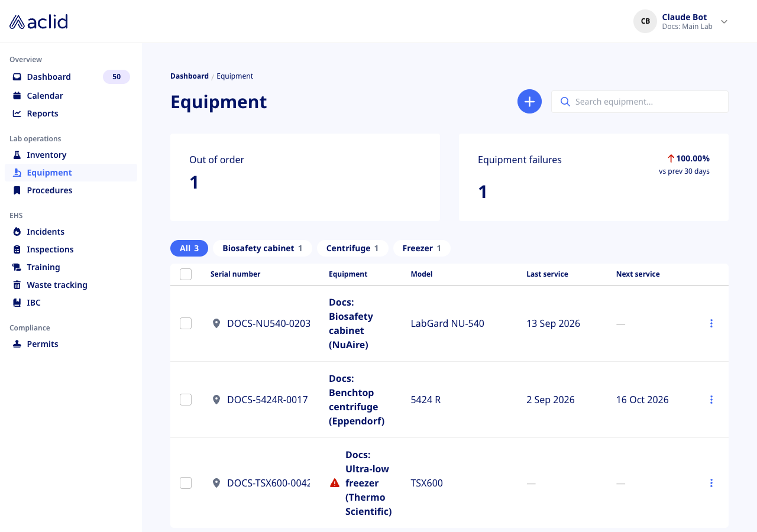Click the Dashboard inbox icon
The height and width of the screenshot is (532, 757).
click(17, 77)
